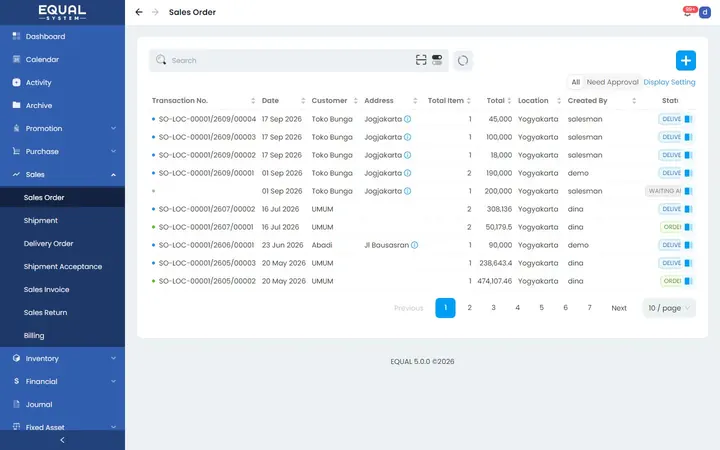Viewport: 720px width, 450px height.
Task: Expand the Inventory menu
Action: point(62,358)
